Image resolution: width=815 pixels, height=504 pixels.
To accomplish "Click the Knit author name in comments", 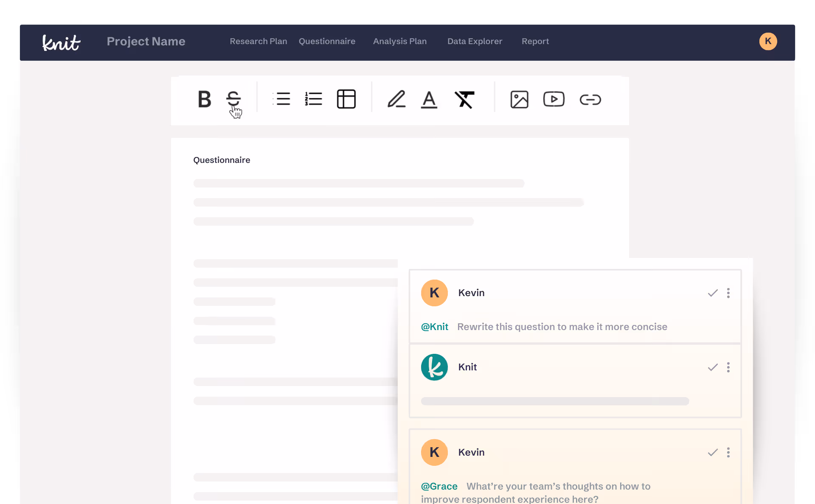I will pos(467,367).
